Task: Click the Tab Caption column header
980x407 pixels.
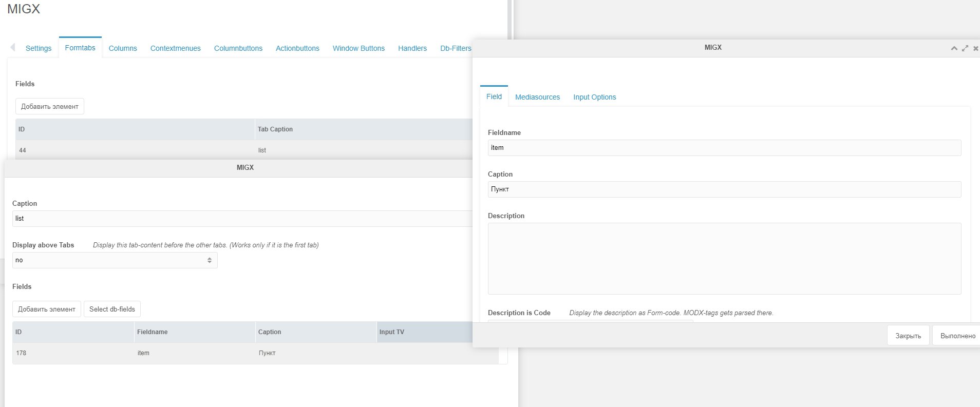Action: tap(364, 129)
